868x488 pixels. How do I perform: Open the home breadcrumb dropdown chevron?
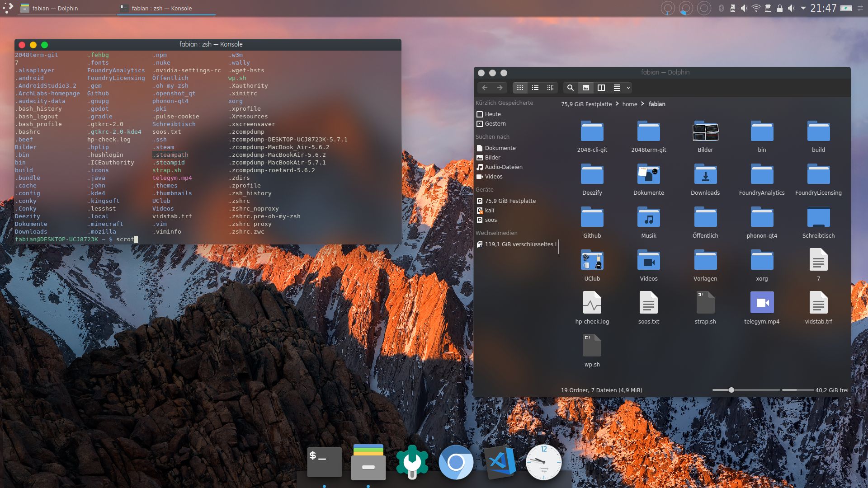pyautogui.click(x=642, y=104)
